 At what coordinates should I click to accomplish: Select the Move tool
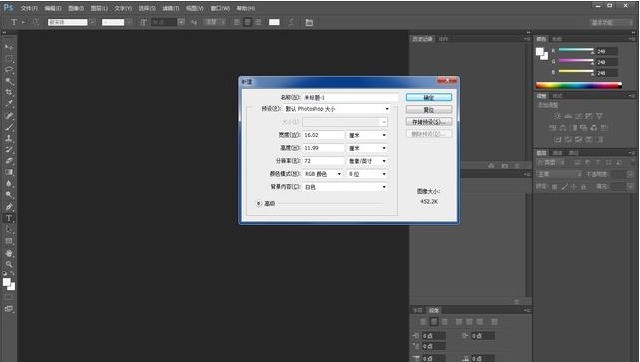9,47
